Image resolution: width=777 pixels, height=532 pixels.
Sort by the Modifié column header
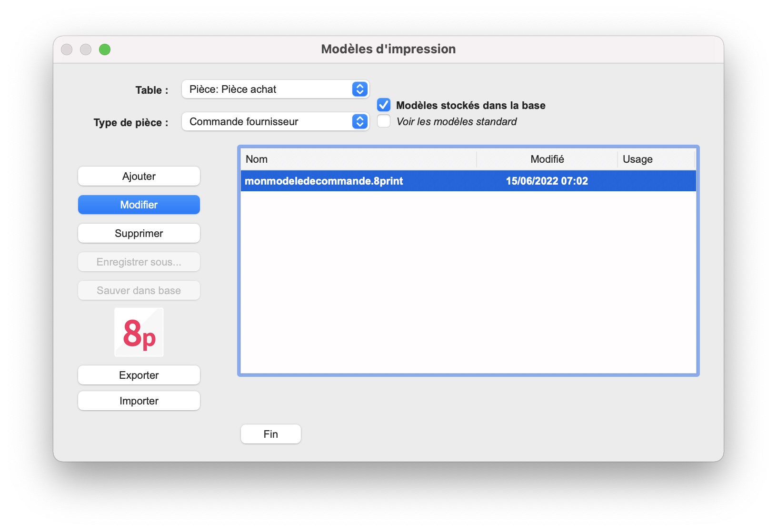547,159
